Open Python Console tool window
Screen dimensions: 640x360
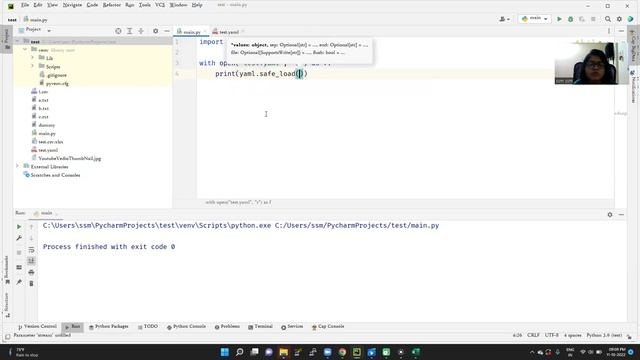point(186,327)
